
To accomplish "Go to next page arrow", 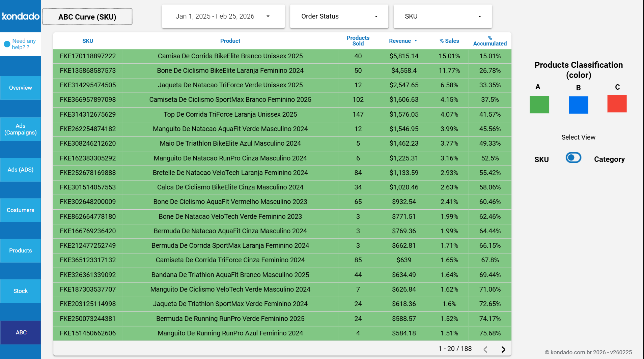I will pyautogui.click(x=503, y=349).
